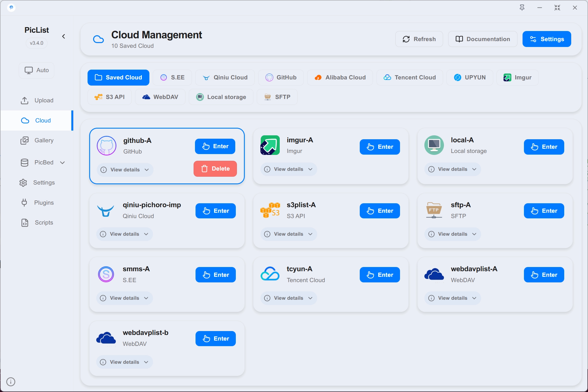
Task: Click the v3.4.0 version badge
Action: (37, 43)
